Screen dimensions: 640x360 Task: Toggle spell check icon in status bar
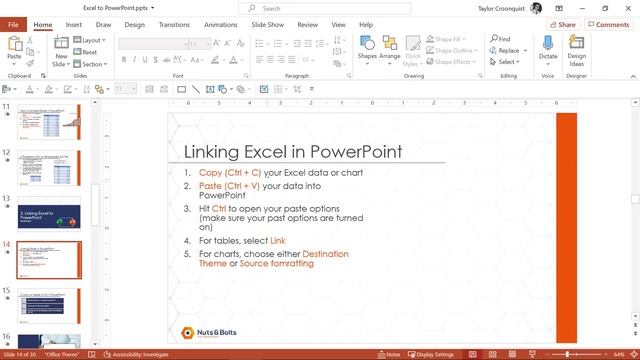coord(92,354)
